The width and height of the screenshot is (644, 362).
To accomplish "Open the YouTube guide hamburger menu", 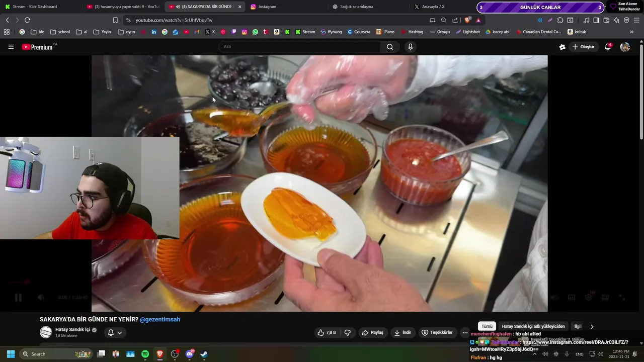I will tap(11, 47).
